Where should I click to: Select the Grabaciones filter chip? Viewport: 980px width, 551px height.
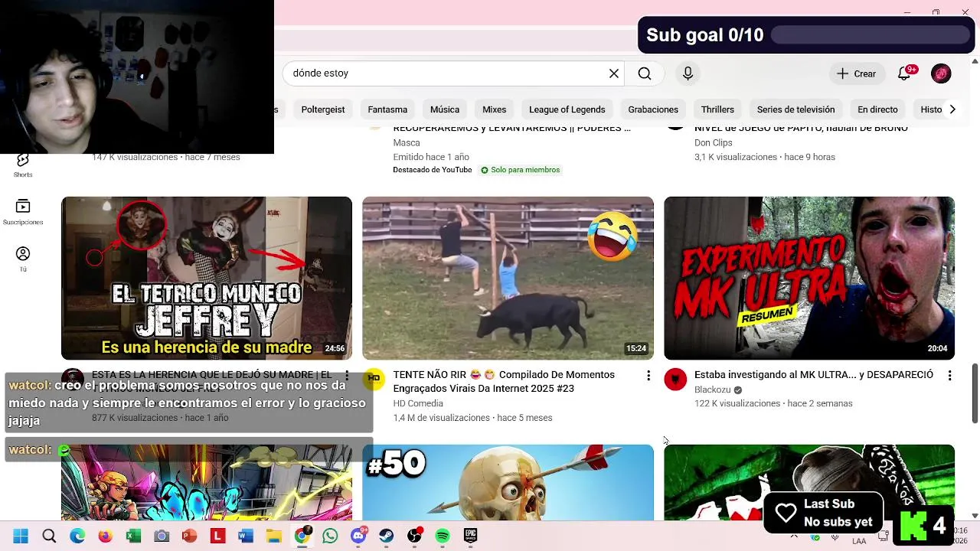click(653, 109)
